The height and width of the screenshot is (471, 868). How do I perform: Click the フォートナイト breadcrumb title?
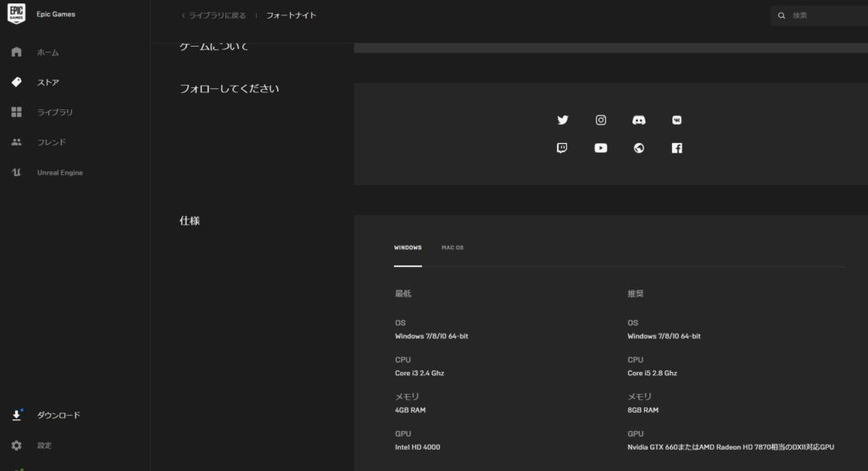292,15
